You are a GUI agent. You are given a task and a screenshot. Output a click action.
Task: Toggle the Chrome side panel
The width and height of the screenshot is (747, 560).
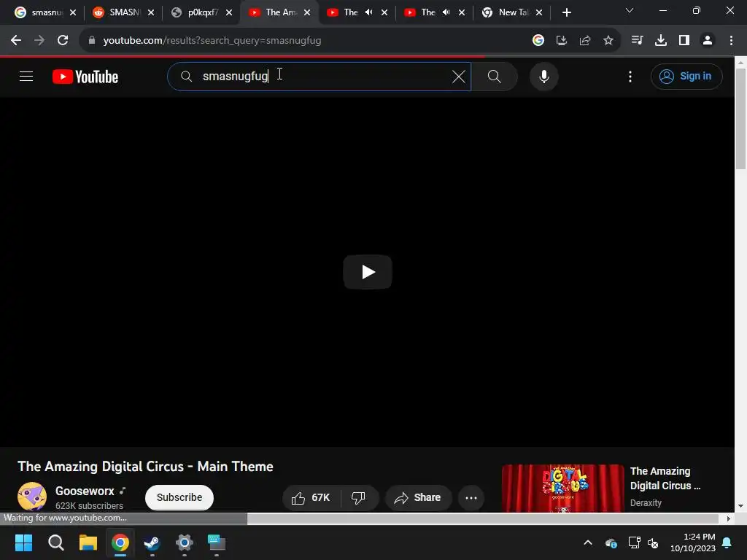pos(684,41)
